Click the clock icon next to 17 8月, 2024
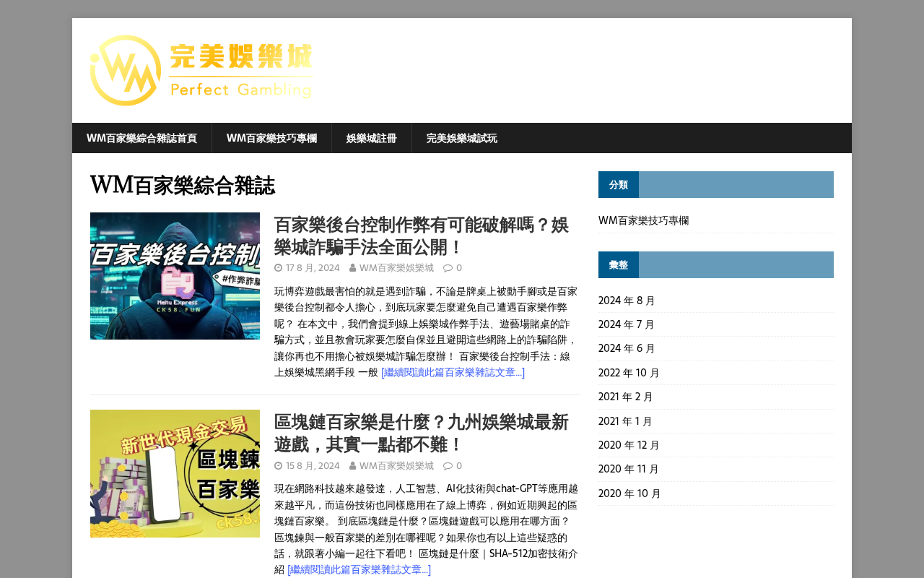 coord(278,268)
